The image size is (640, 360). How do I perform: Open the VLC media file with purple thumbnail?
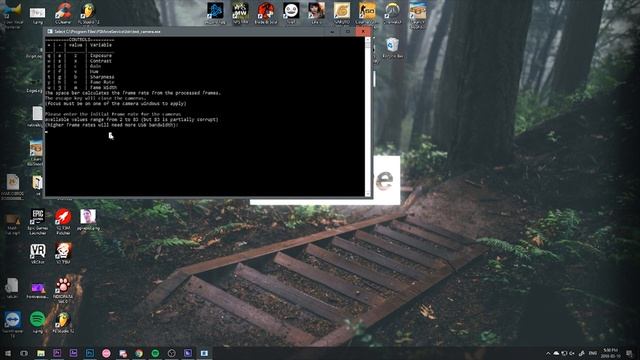click(x=38, y=290)
